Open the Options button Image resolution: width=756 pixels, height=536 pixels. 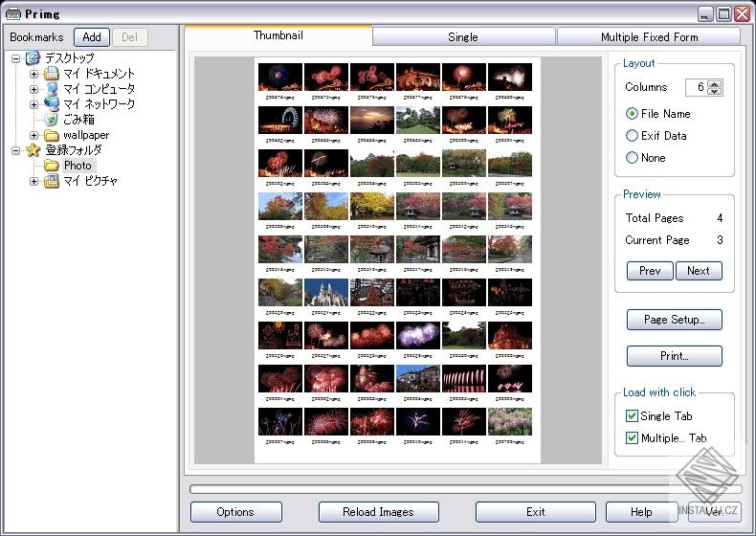235,512
